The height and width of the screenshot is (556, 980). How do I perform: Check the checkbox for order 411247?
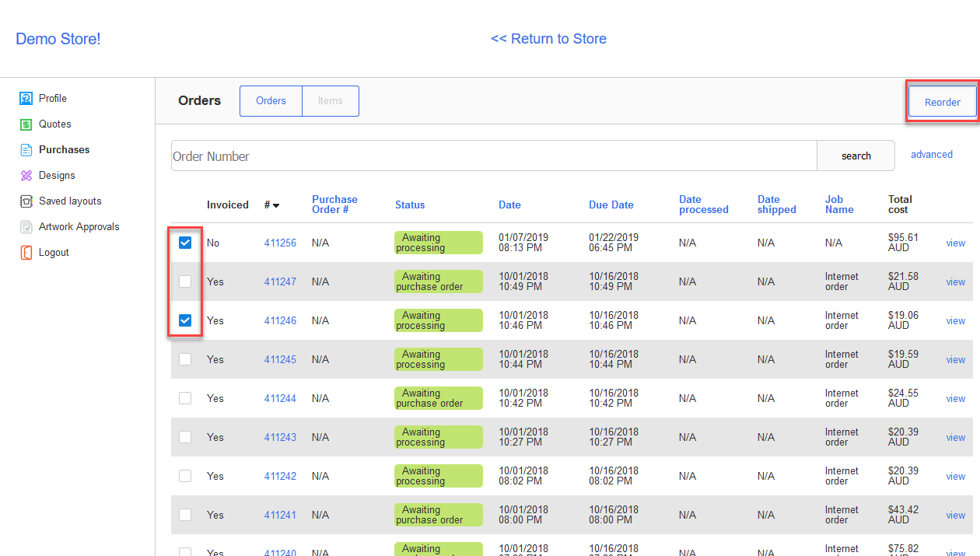[185, 281]
